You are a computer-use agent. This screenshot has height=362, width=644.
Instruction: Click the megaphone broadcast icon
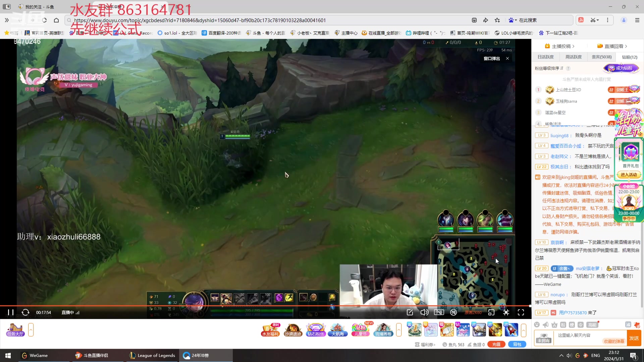pos(546,324)
